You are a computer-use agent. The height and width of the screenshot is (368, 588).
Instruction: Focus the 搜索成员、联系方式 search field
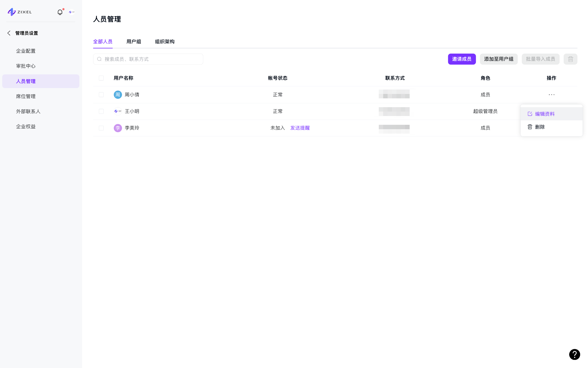click(148, 59)
